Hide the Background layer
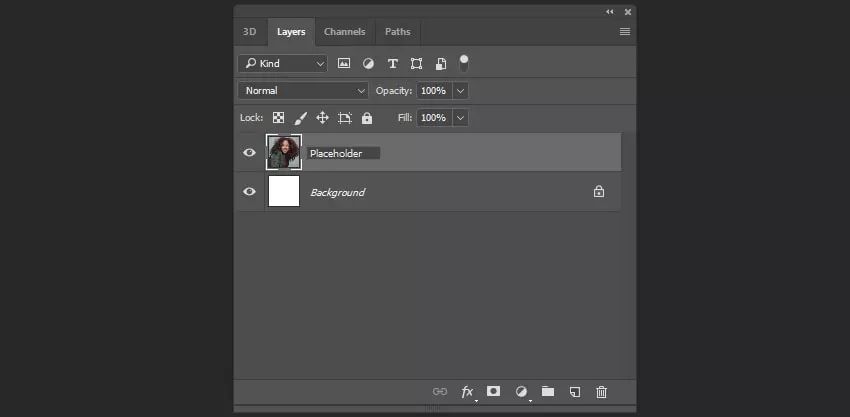 (249, 191)
